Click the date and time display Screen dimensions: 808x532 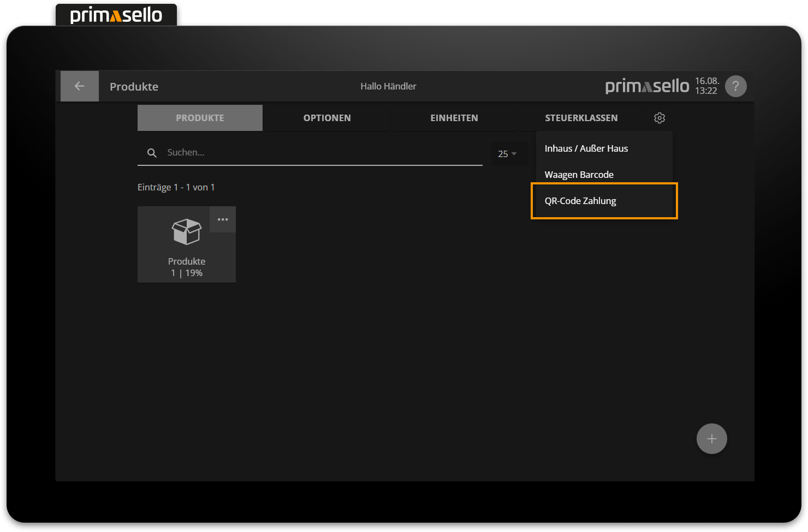(706, 86)
